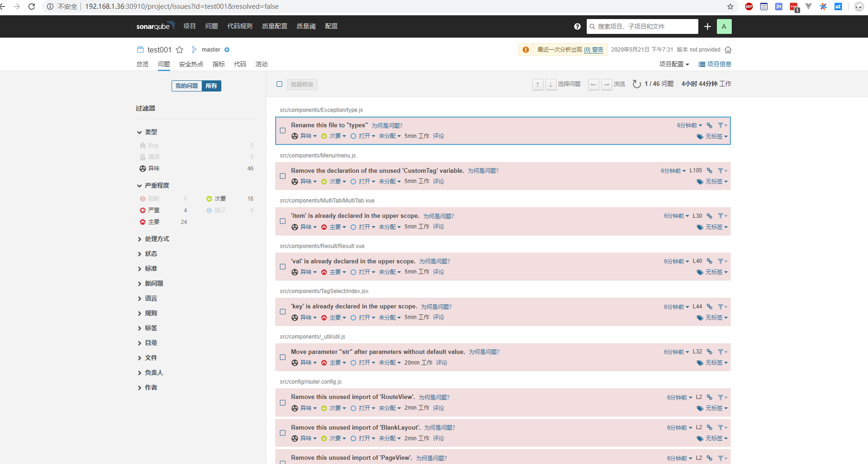
Task: Open 6分钟前 dropdown on 'key' issue
Action: tap(676, 307)
